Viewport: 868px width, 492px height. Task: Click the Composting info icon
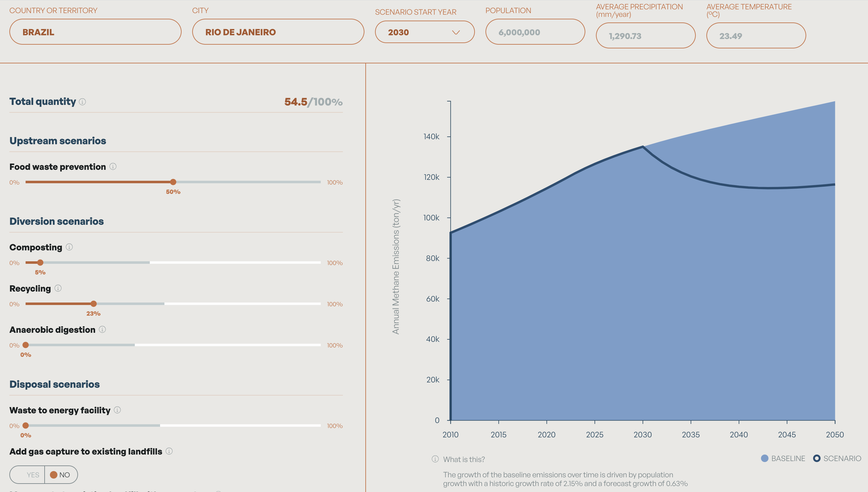[x=69, y=247]
